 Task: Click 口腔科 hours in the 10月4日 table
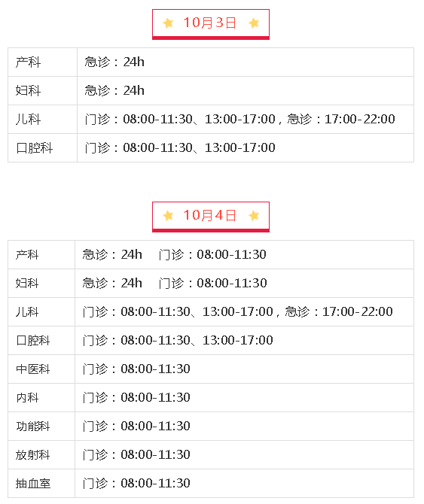coord(178,341)
